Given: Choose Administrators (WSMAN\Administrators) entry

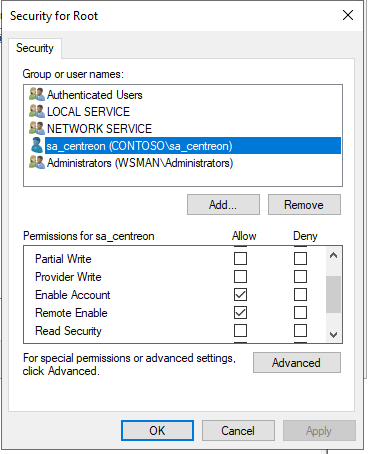Looking at the screenshot, I should coord(140,163).
